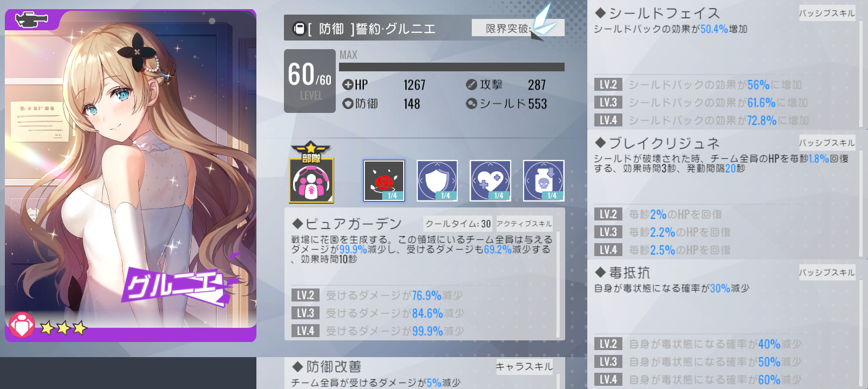The image size is (868, 389).
Task: Click the 60/60 LEVEL box
Action: pyautogui.click(x=310, y=81)
